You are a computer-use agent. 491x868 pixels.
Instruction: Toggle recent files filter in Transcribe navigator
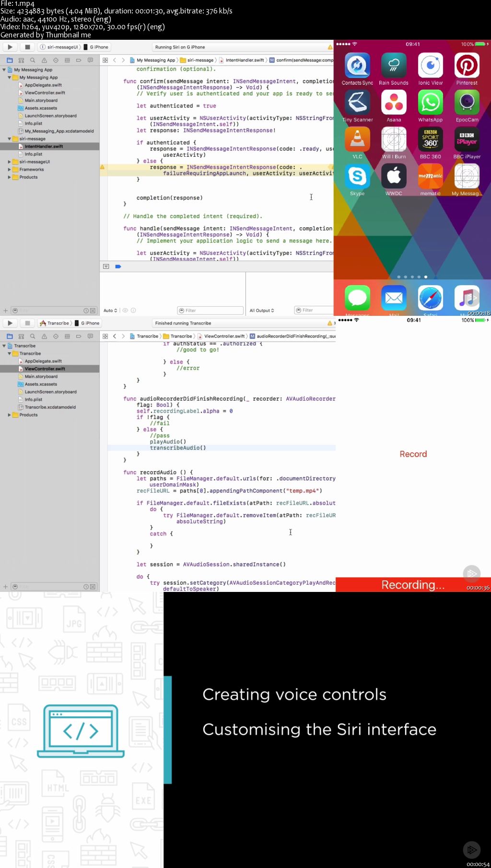click(86, 587)
